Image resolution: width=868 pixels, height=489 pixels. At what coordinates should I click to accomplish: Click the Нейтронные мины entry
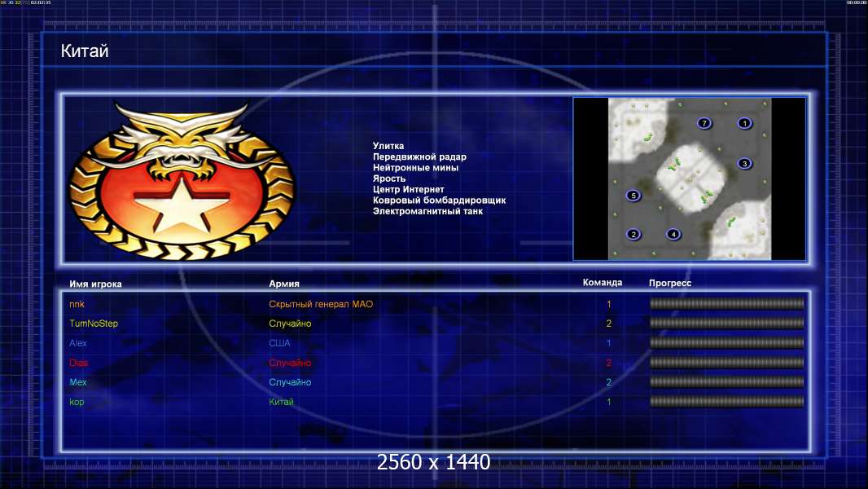(x=416, y=167)
